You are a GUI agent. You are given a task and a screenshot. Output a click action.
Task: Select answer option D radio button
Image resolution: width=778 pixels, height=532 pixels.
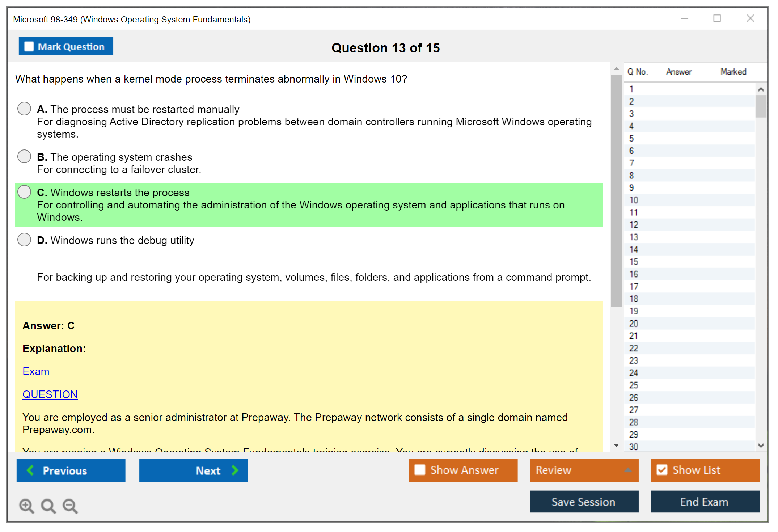point(24,240)
